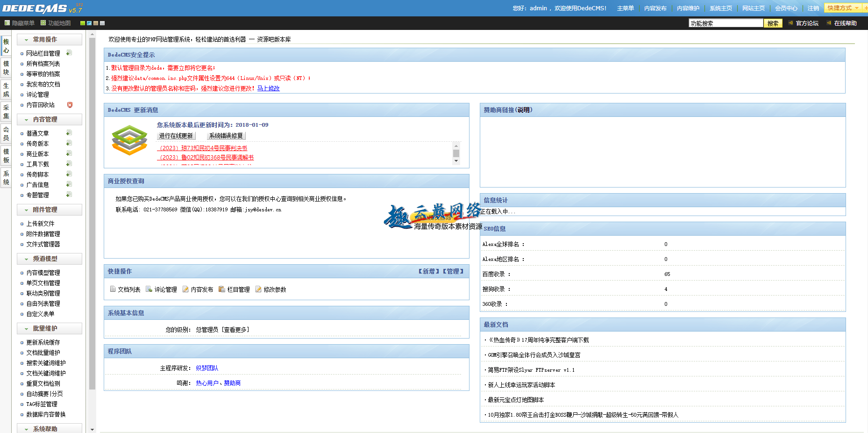Select the blue skin color swatch
Screen dimensions: 868x433
[89, 23]
